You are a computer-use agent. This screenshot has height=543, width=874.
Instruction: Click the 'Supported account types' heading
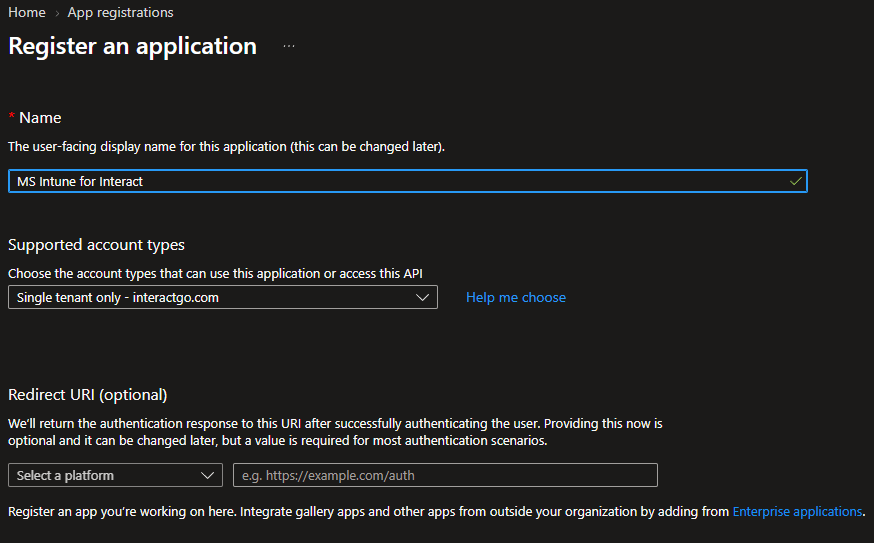96,245
